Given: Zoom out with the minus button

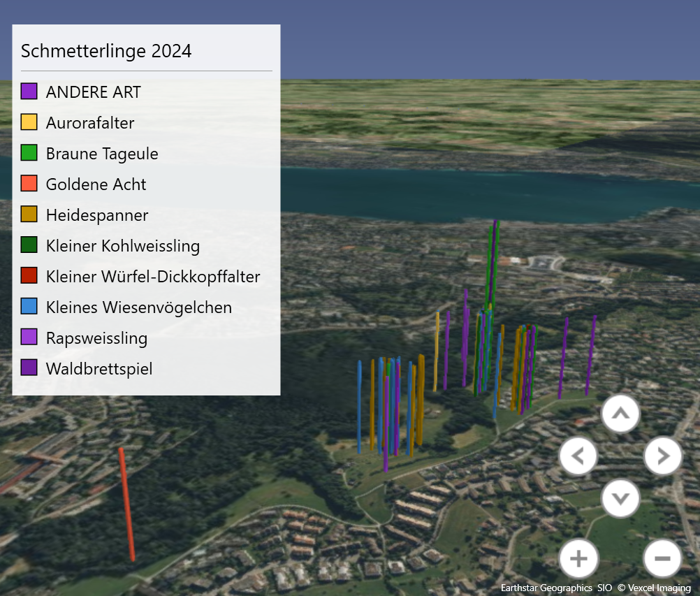Looking at the screenshot, I should coord(663,558).
